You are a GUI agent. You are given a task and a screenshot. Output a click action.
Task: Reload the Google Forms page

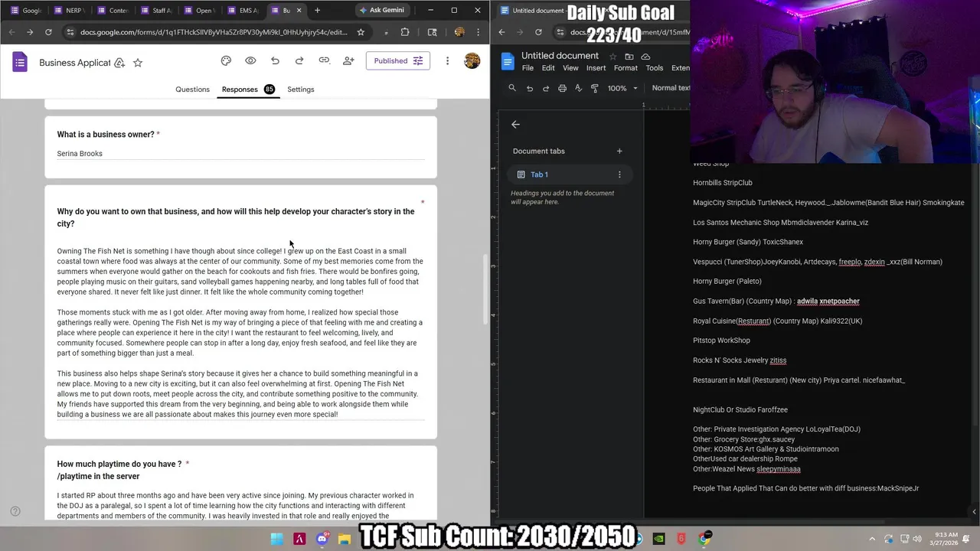[48, 32]
